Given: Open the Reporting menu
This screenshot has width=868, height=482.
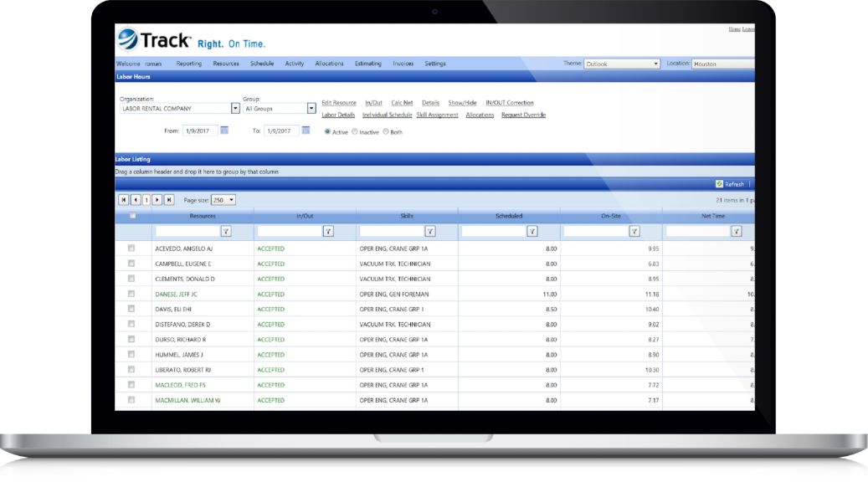Looking at the screenshot, I should coord(188,64).
